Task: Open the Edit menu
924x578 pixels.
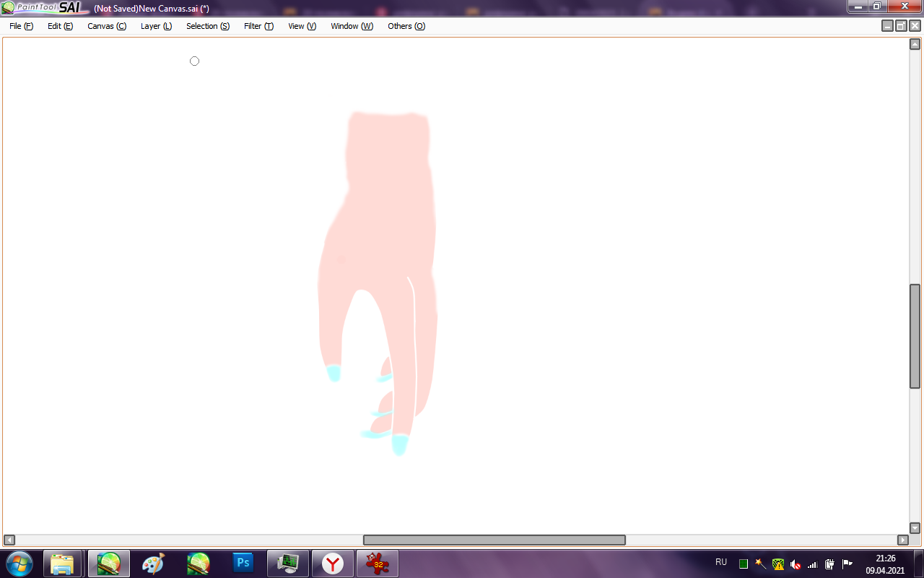Action: pyautogui.click(x=60, y=26)
